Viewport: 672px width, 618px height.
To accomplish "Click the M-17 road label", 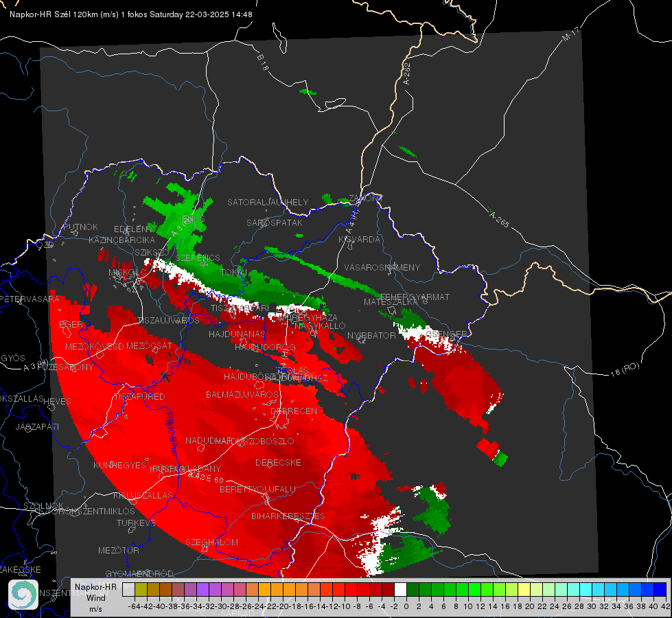I will pyautogui.click(x=571, y=34).
